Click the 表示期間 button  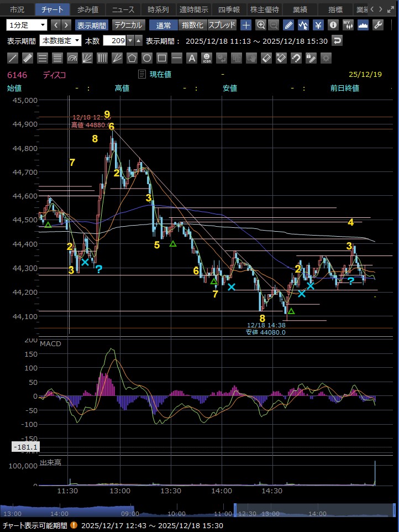tap(92, 25)
